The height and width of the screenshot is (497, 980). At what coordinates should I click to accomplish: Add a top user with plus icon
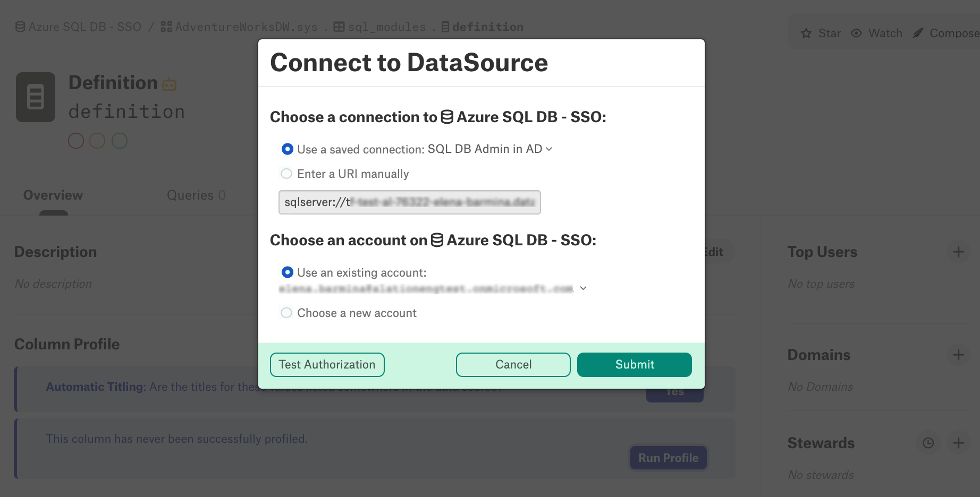pos(958,252)
